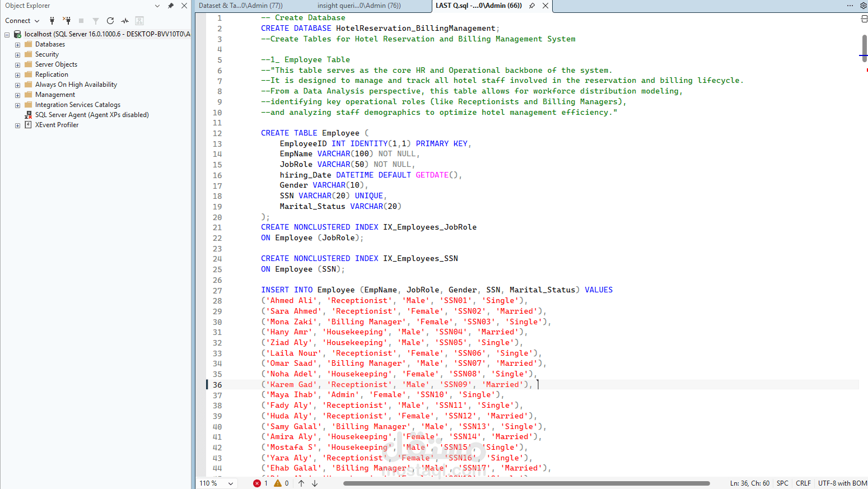The width and height of the screenshot is (868, 489).
Task: Expand the Always On High Availability folder
Action: pos(17,85)
